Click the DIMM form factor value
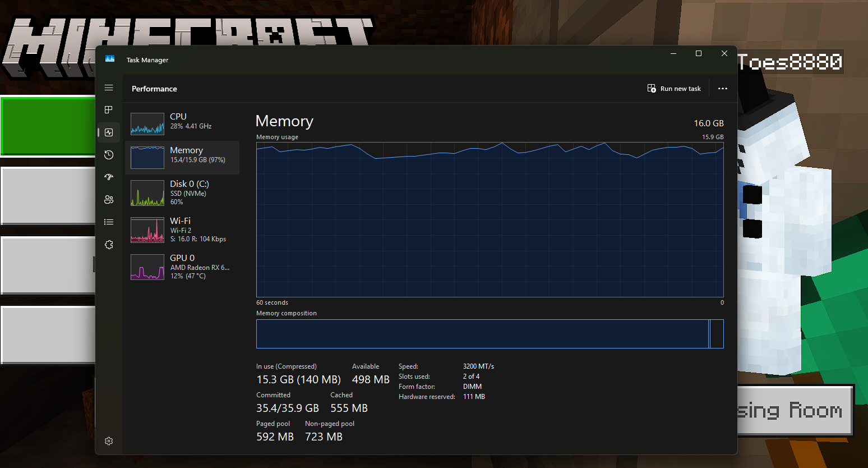The height and width of the screenshot is (468, 868). pyautogui.click(x=472, y=387)
